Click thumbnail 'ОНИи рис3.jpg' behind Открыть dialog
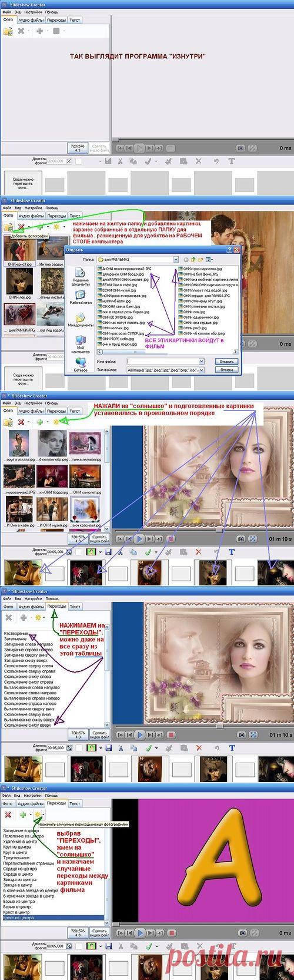This screenshot has height=980, width=294. click(19, 250)
